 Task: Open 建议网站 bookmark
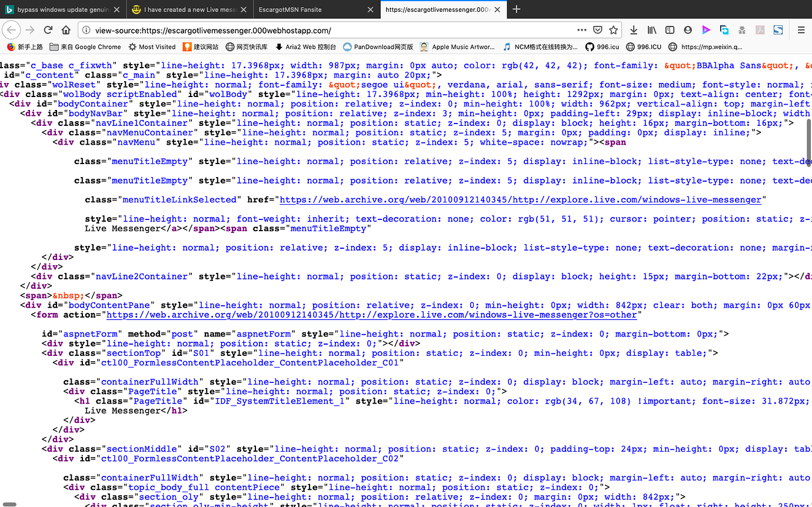(201, 47)
